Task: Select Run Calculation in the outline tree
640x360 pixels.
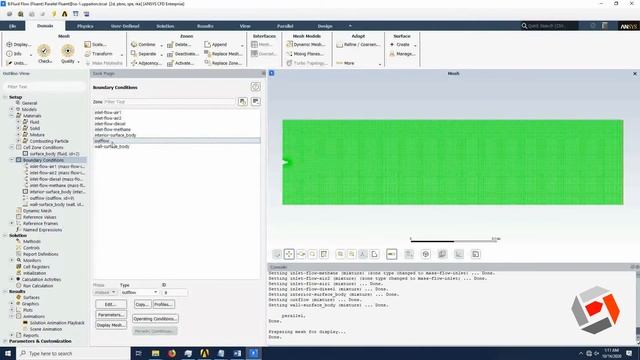Action: pyautogui.click(x=38, y=286)
